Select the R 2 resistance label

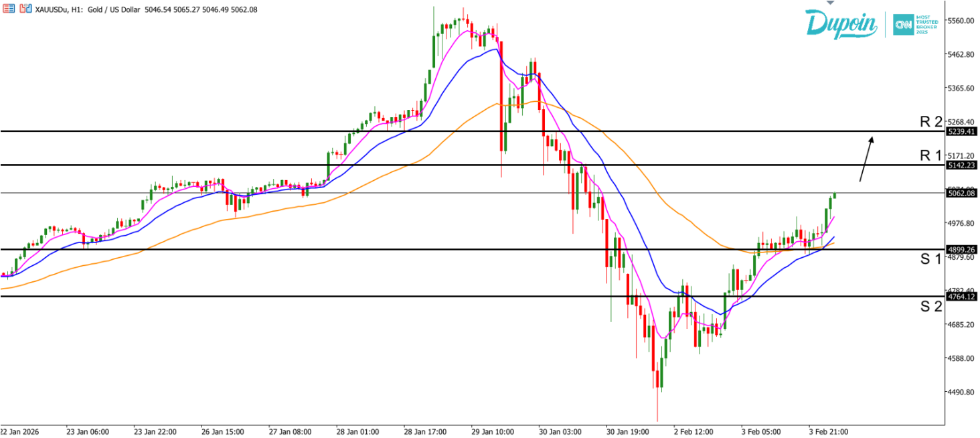[x=930, y=121]
